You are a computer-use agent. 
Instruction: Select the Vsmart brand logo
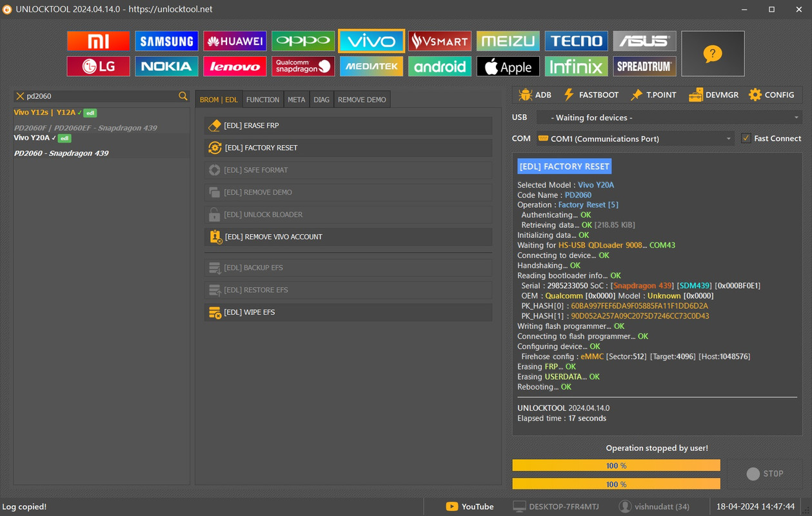click(x=440, y=41)
